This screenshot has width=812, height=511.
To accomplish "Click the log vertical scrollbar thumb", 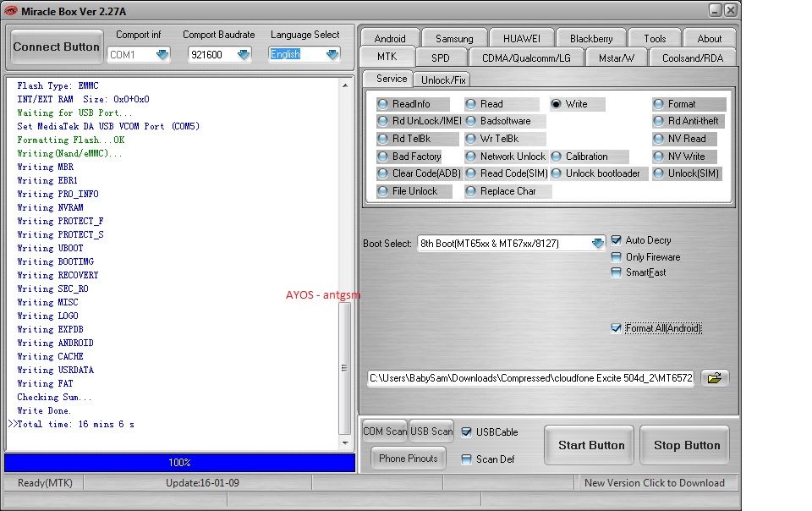I will (x=344, y=368).
